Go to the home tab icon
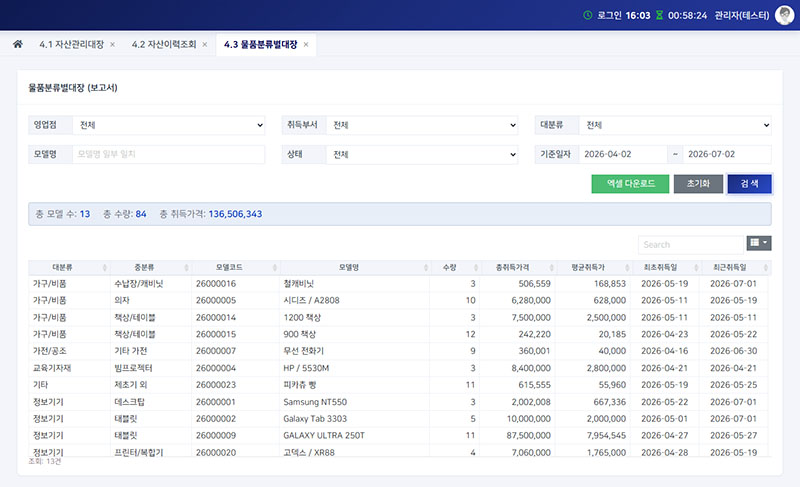The image size is (800, 487). (18, 44)
